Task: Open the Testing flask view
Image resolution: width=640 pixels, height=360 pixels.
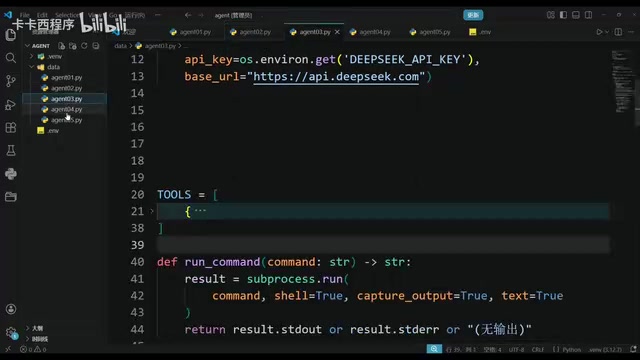Action: coord(11,151)
